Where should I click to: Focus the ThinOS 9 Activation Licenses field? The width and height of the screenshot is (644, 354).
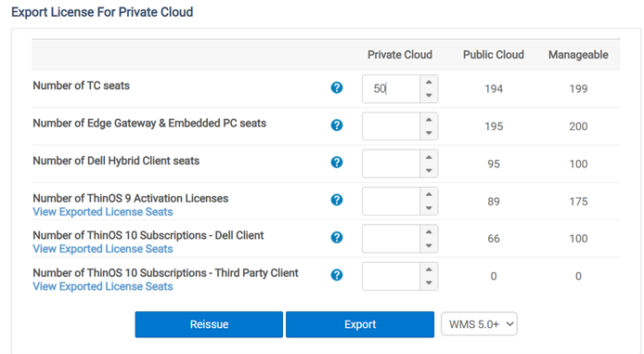(391, 201)
